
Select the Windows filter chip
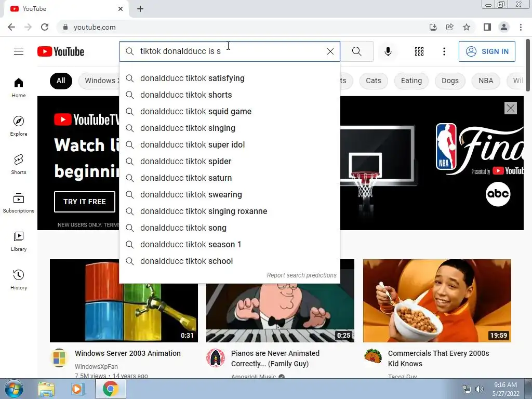tap(99, 81)
